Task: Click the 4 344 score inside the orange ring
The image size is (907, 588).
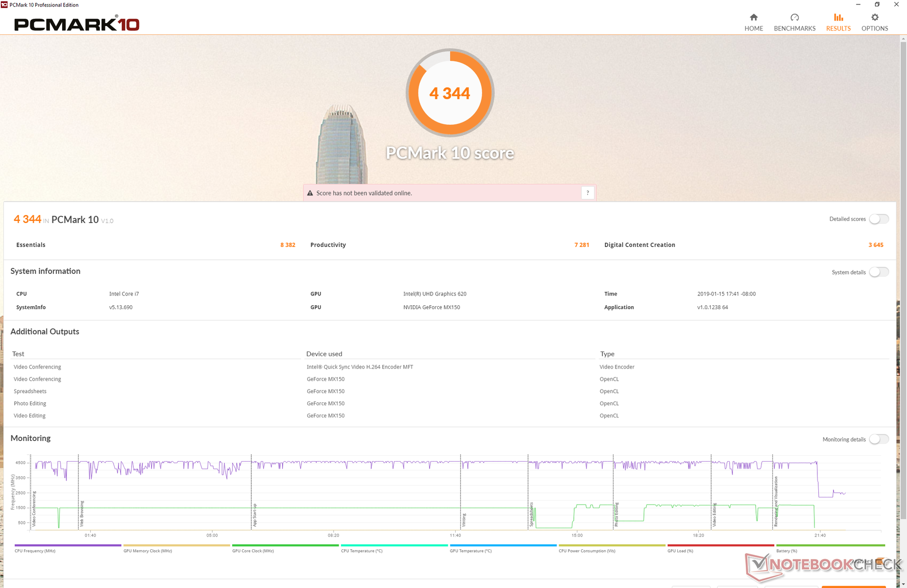Action: point(450,93)
